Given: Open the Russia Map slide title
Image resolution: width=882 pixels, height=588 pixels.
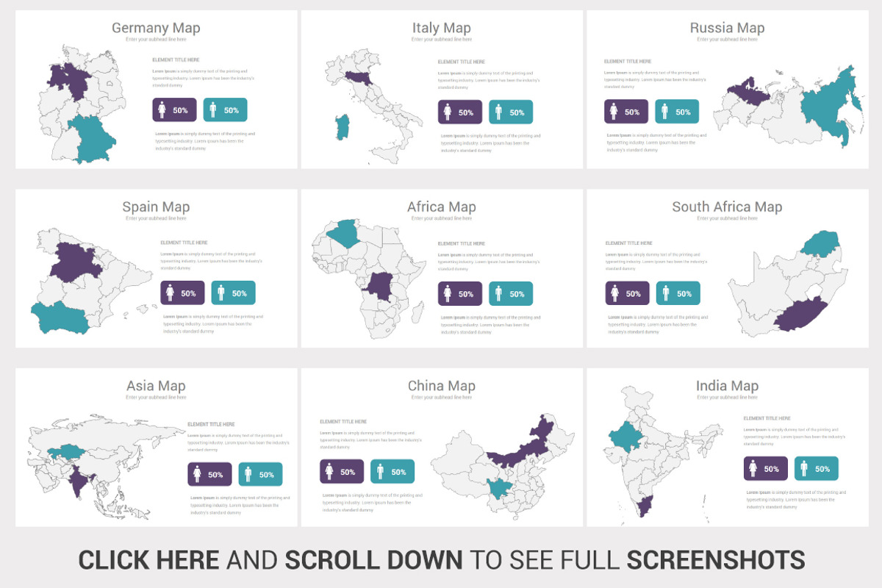Looking at the screenshot, I should click(x=726, y=28).
